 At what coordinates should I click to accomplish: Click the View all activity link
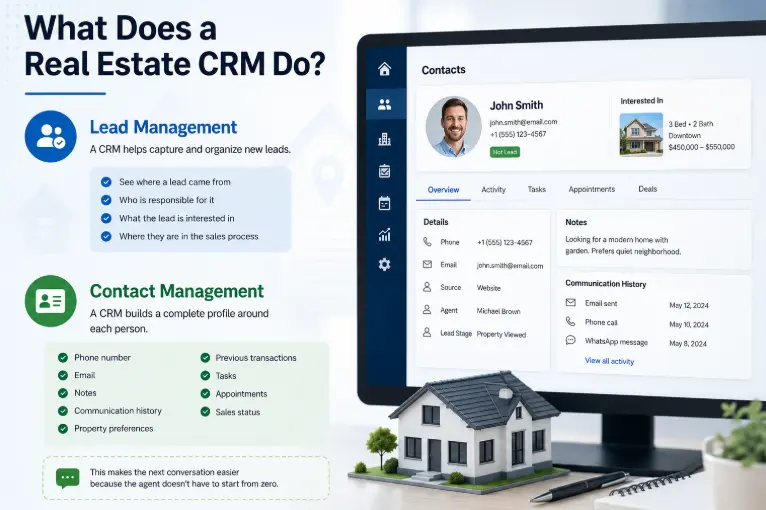click(609, 361)
